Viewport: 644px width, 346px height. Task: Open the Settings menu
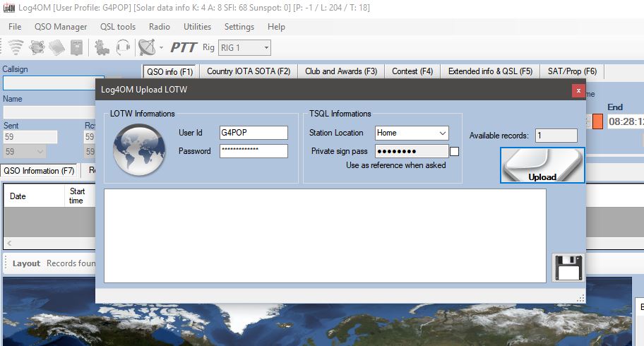tap(239, 27)
